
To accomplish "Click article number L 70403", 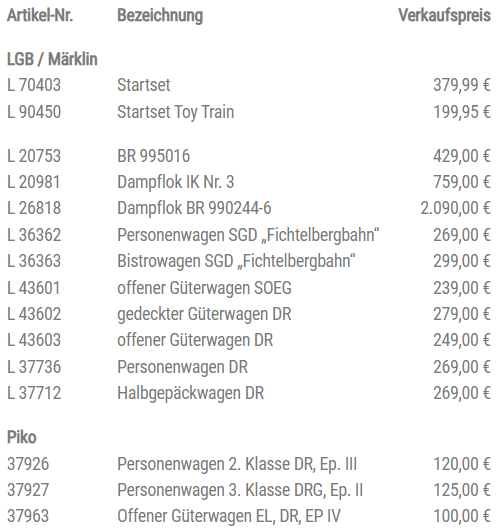I will pyautogui.click(x=34, y=85).
